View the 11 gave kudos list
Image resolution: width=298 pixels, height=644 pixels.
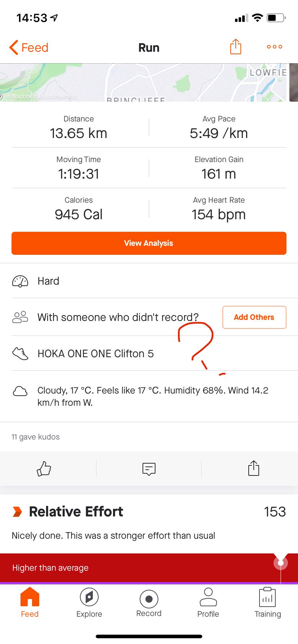tap(36, 437)
